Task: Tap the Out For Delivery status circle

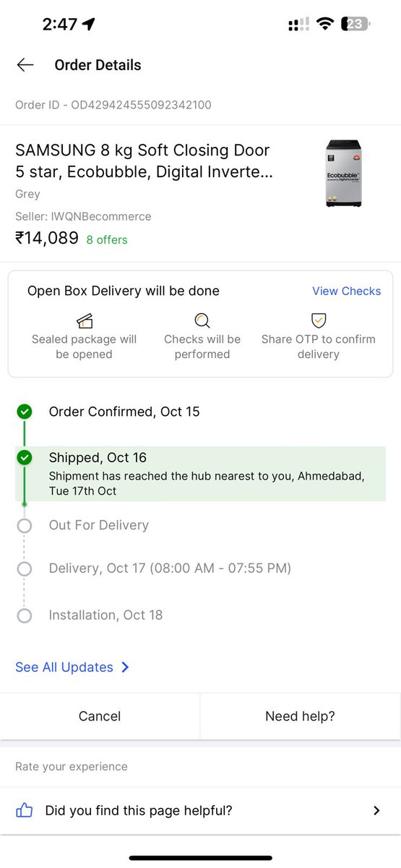Action: point(25,525)
